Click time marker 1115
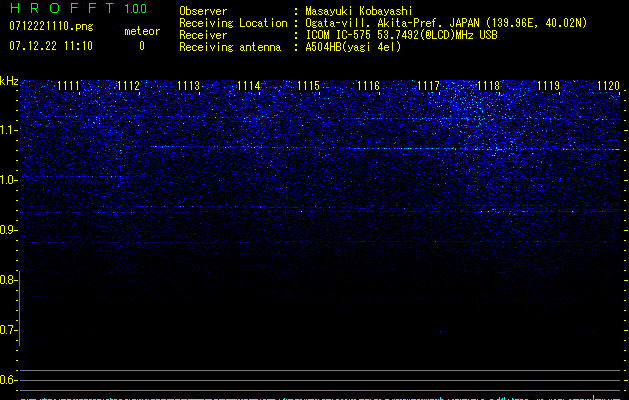 pyautogui.click(x=308, y=85)
